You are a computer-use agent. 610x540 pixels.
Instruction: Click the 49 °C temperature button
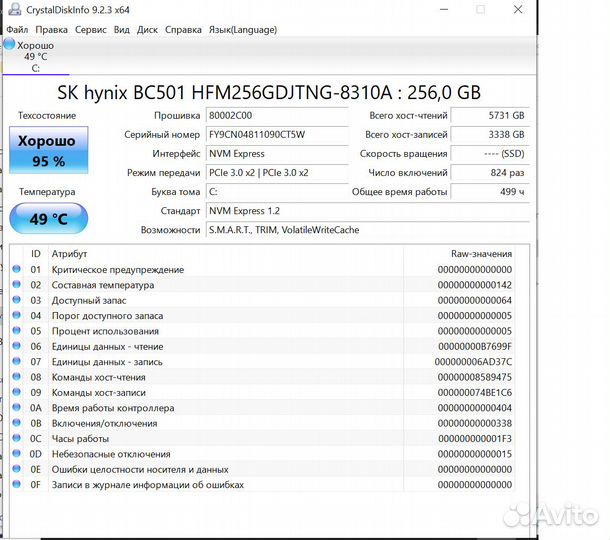click(49, 219)
